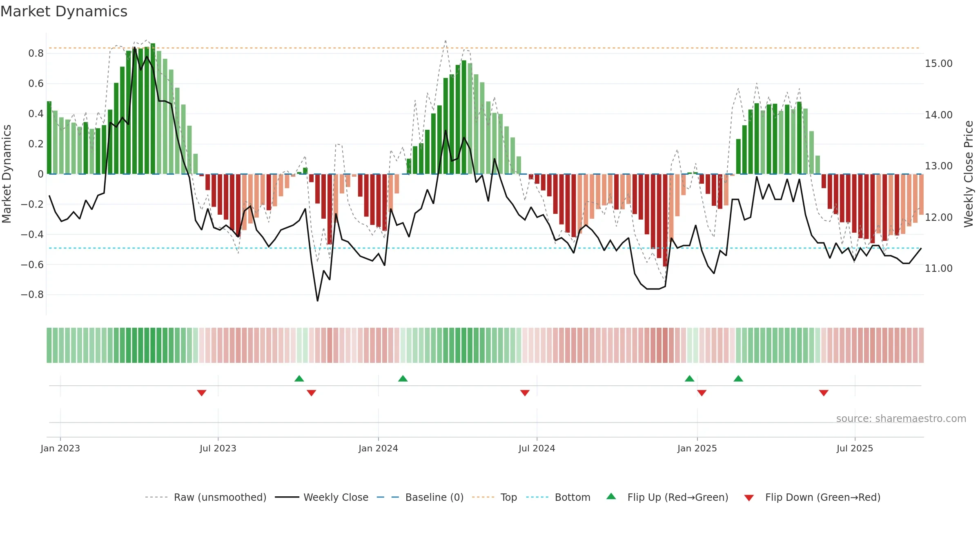Click the Market Dynamics left axis title

(7, 174)
